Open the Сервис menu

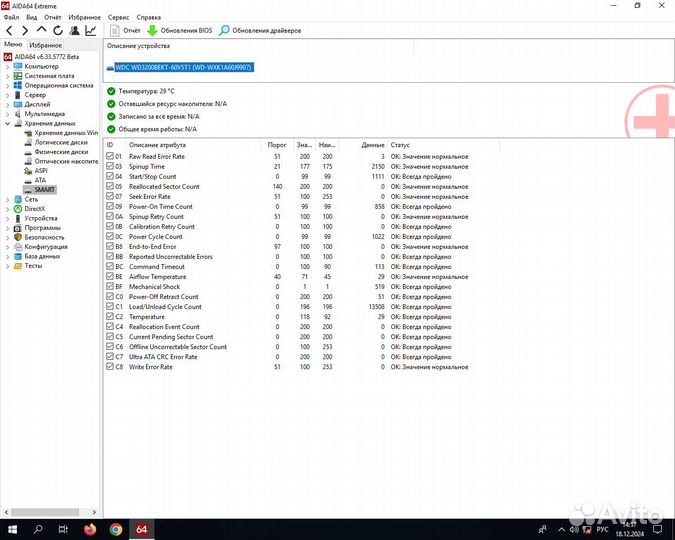pos(117,17)
